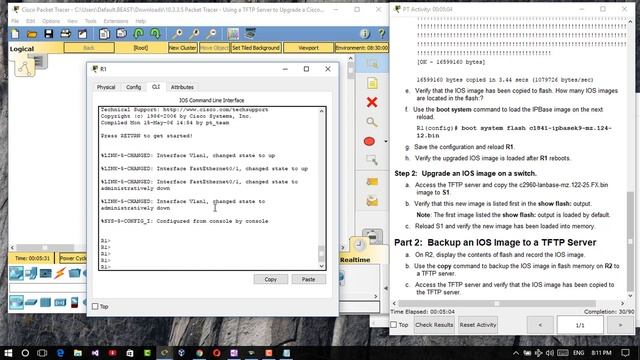The image size is (640, 360).
Task: Open the File menu
Action: pyautogui.click(x=15, y=21)
